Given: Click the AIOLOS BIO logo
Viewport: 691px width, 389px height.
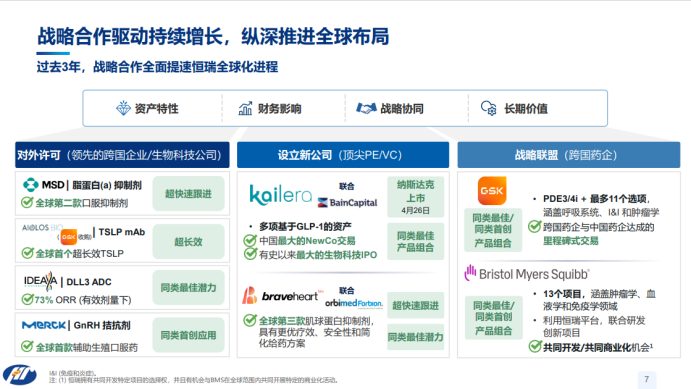Looking at the screenshot, I should 42,227.
